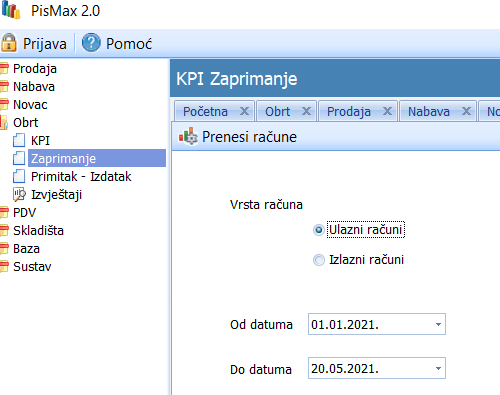Click the Primitak - Izdatak document icon

tap(19, 176)
